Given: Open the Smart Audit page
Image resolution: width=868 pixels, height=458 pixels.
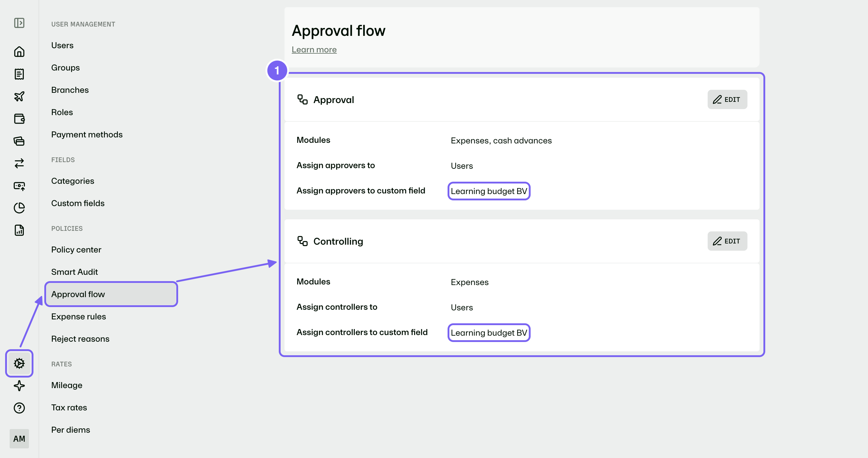Looking at the screenshot, I should pos(74,272).
